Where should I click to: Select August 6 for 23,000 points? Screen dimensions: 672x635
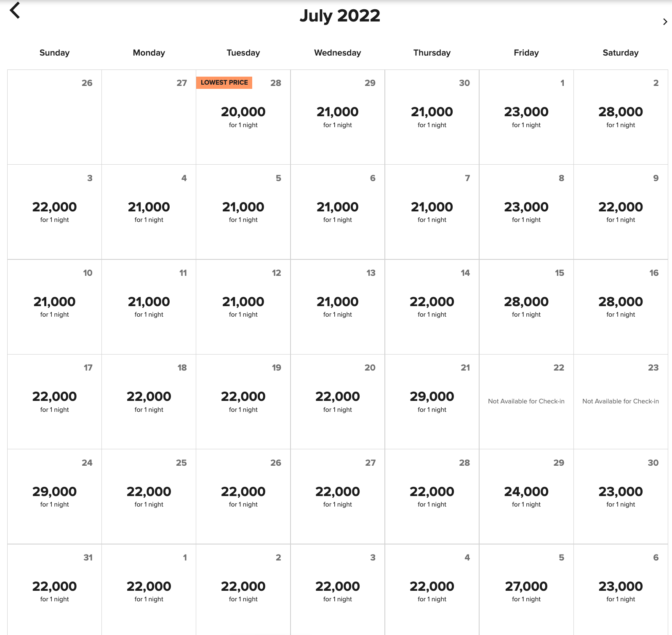tap(620, 591)
